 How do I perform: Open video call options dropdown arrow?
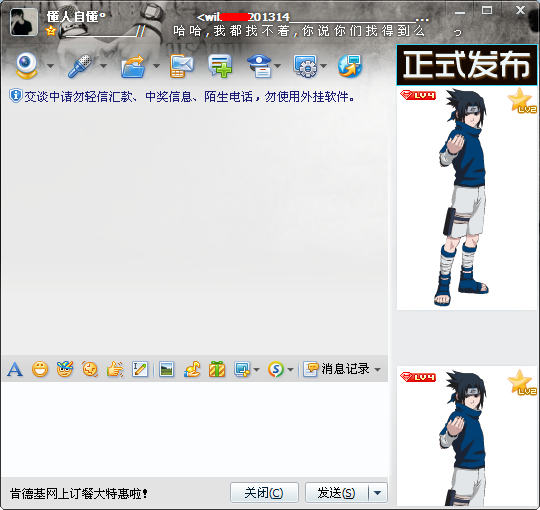pyautogui.click(x=50, y=66)
